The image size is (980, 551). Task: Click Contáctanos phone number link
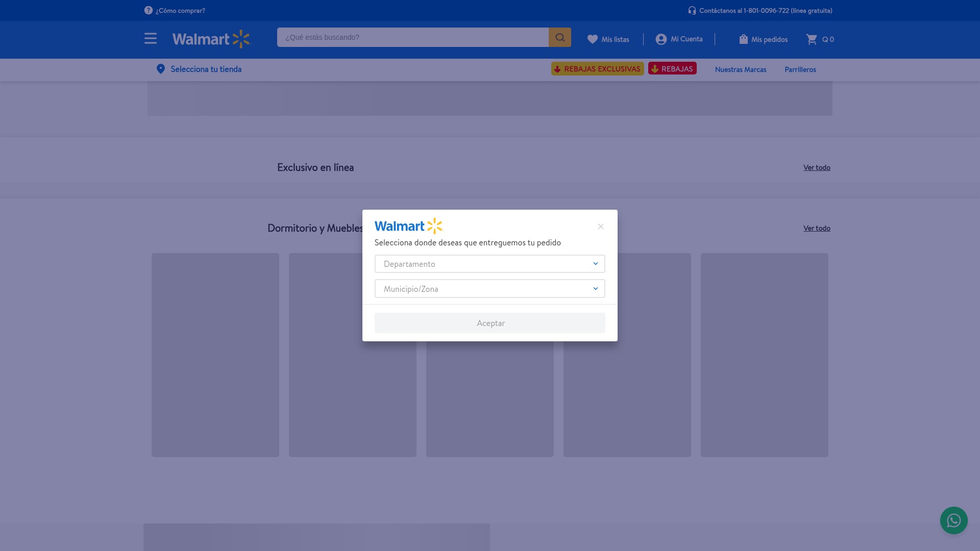(x=766, y=10)
